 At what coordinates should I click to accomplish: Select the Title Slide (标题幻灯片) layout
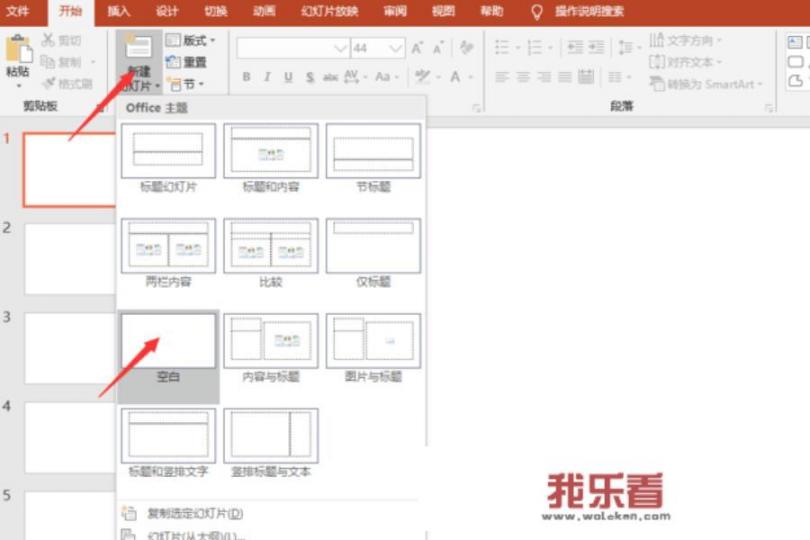tap(168, 158)
